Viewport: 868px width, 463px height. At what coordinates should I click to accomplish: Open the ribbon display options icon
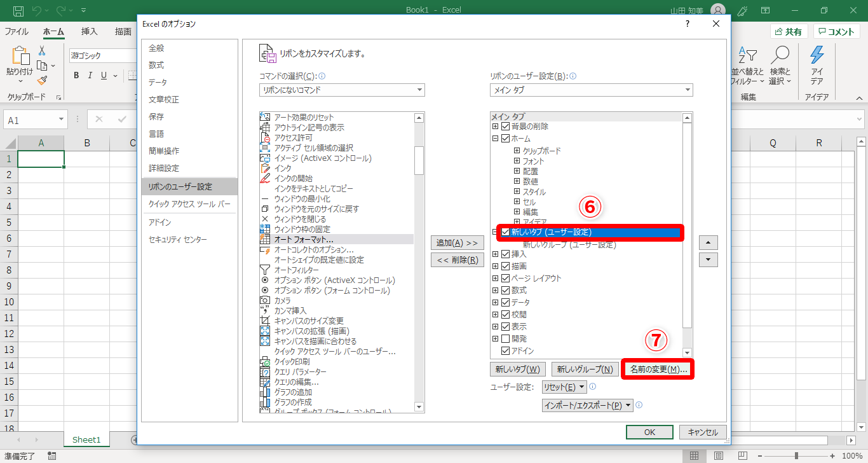click(x=766, y=10)
